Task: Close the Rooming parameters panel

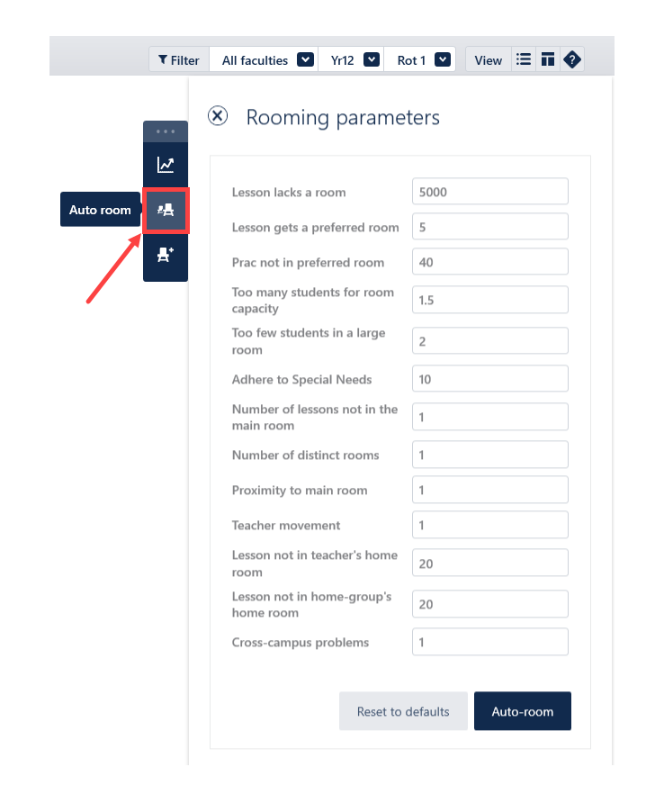Action: tap(218, 116)
